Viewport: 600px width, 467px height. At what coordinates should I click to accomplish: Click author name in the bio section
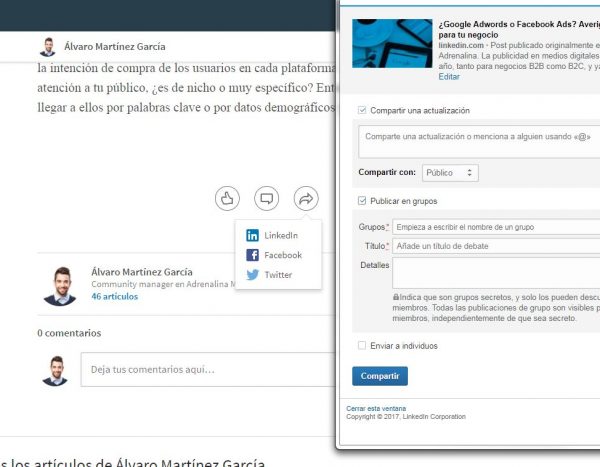coord(142,272)
